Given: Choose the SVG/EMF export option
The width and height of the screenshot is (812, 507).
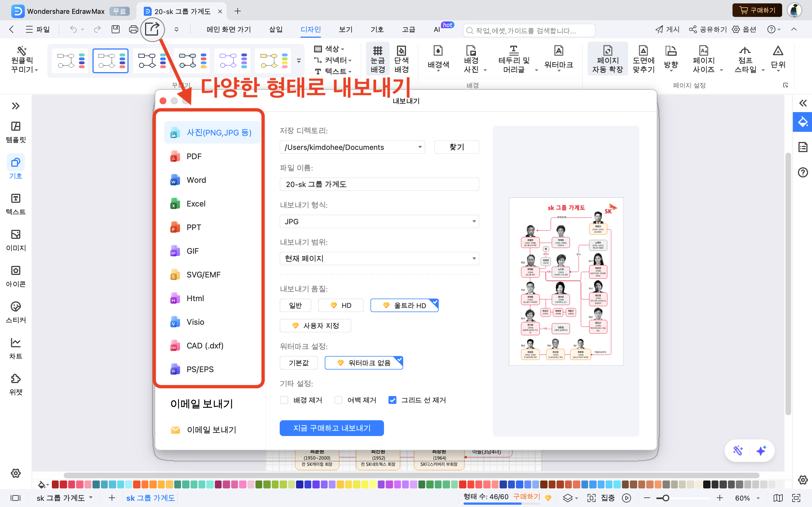Looking at the screenshot, I should click(203, 275).
